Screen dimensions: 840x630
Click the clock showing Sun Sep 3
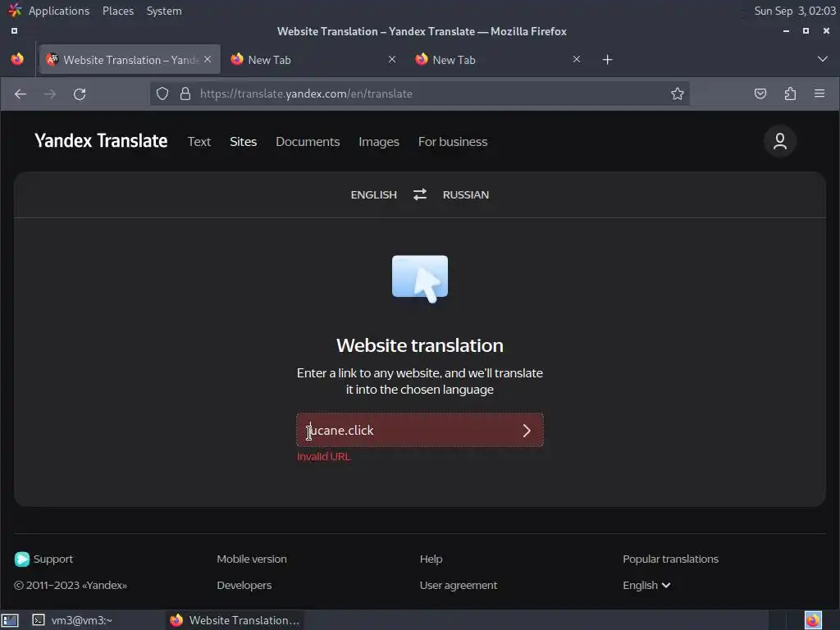[795, 11]
